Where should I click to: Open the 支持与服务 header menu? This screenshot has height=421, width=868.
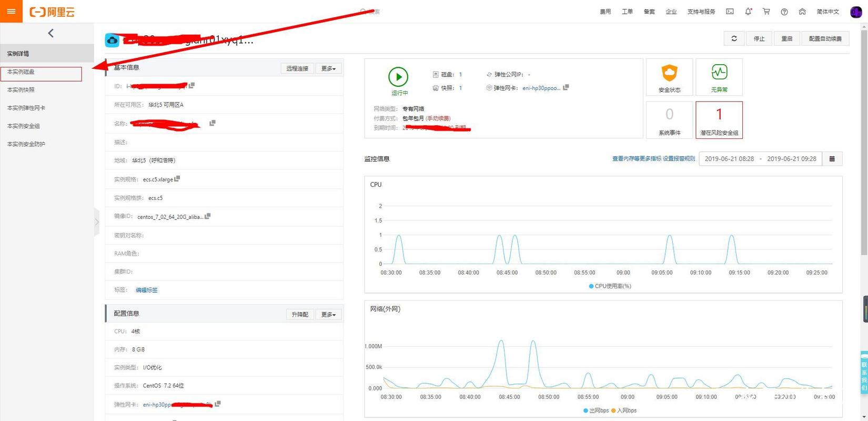(x=701, y=12)
